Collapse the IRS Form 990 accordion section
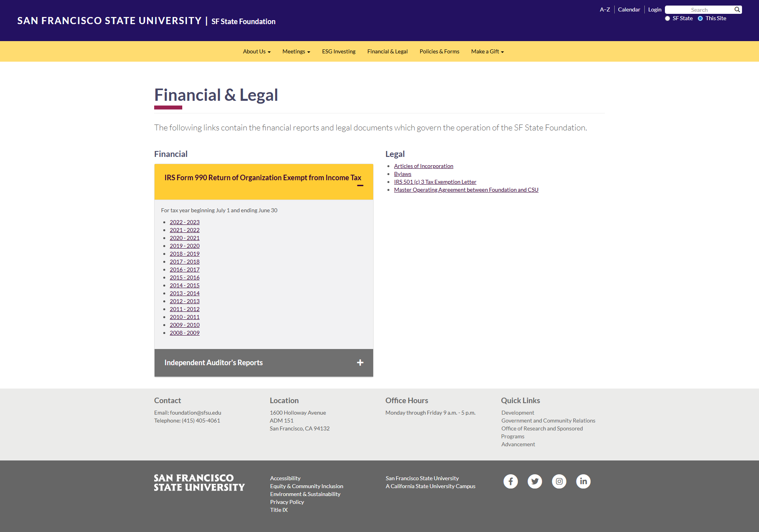759x532 pixels. [264, 182]
